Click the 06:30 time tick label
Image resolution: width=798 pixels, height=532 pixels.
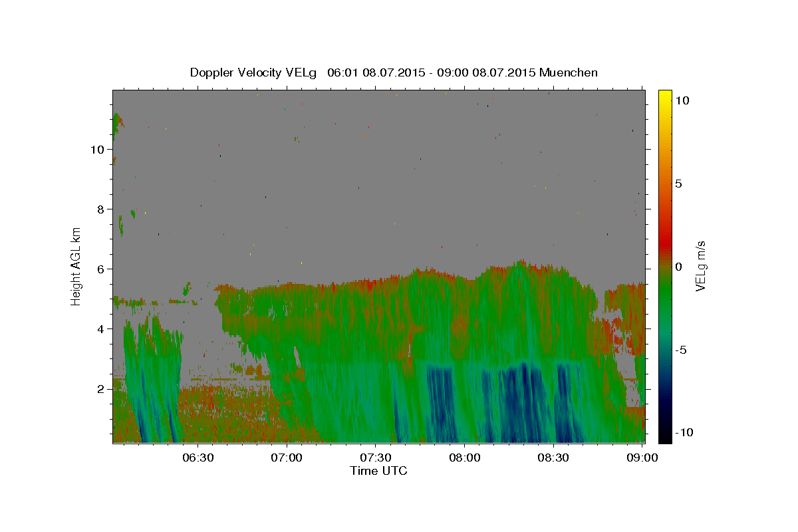[198, 458]
